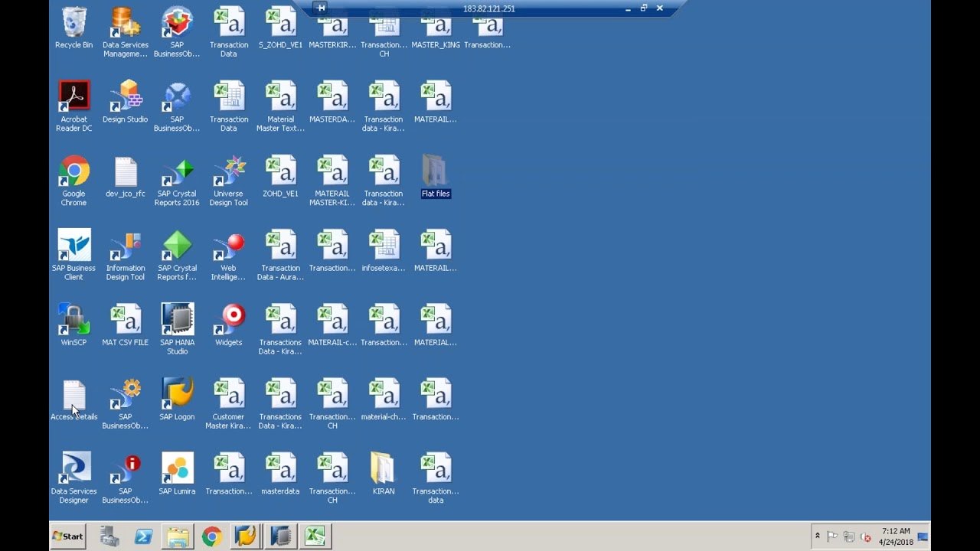980x551 pixels.
Task: Switch to SAP Logon in the taskbar
Action: [246, 536]
